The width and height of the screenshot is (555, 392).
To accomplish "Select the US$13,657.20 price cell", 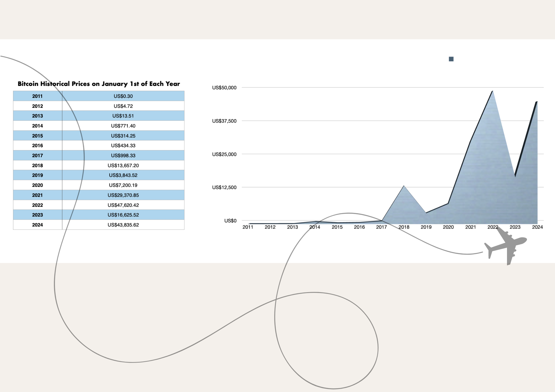I will (123, 165).
